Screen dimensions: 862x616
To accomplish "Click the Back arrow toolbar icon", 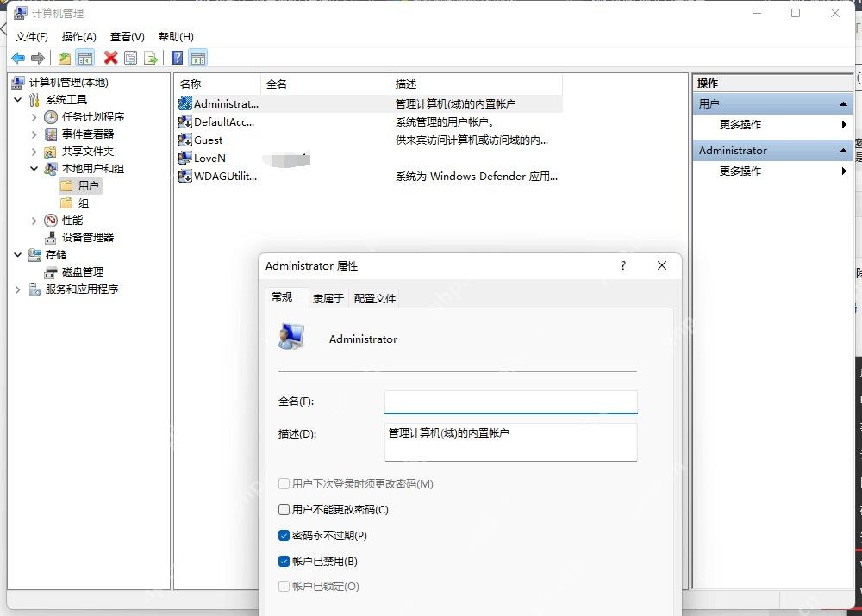I will click(17, 58).
